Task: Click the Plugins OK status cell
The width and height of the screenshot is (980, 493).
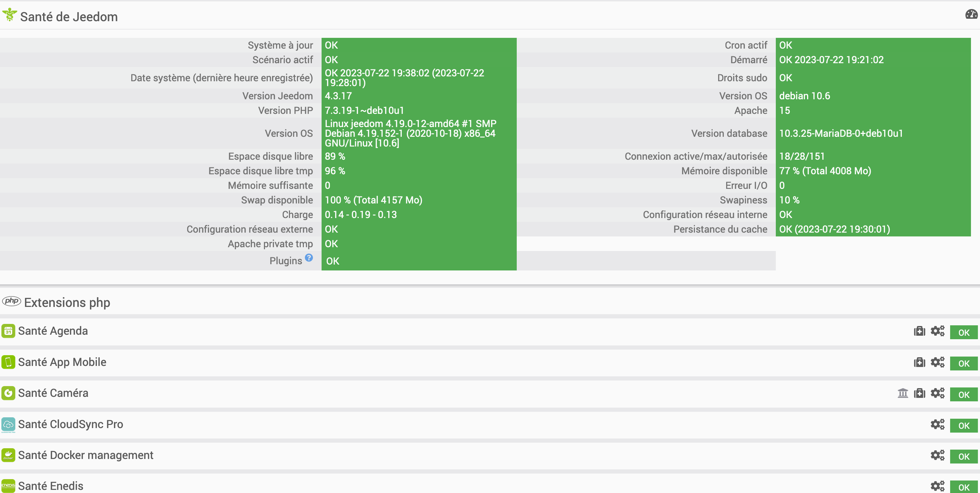Action: 418,261
